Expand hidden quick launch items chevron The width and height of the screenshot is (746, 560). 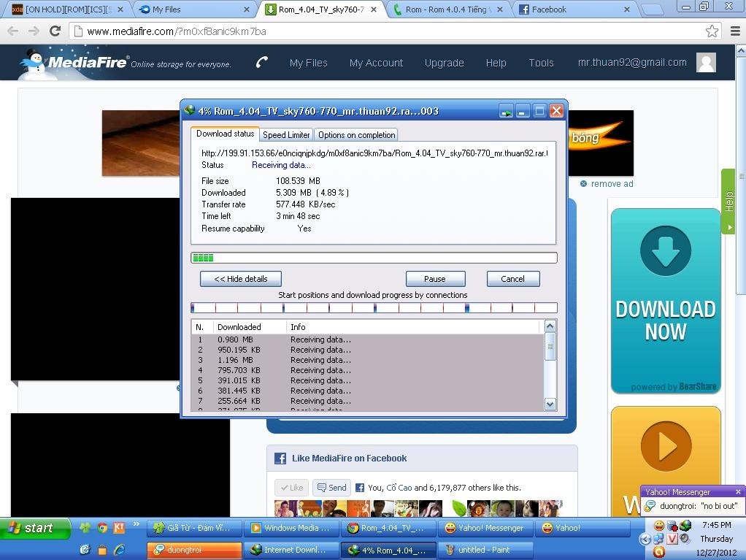tap(136, 523)
